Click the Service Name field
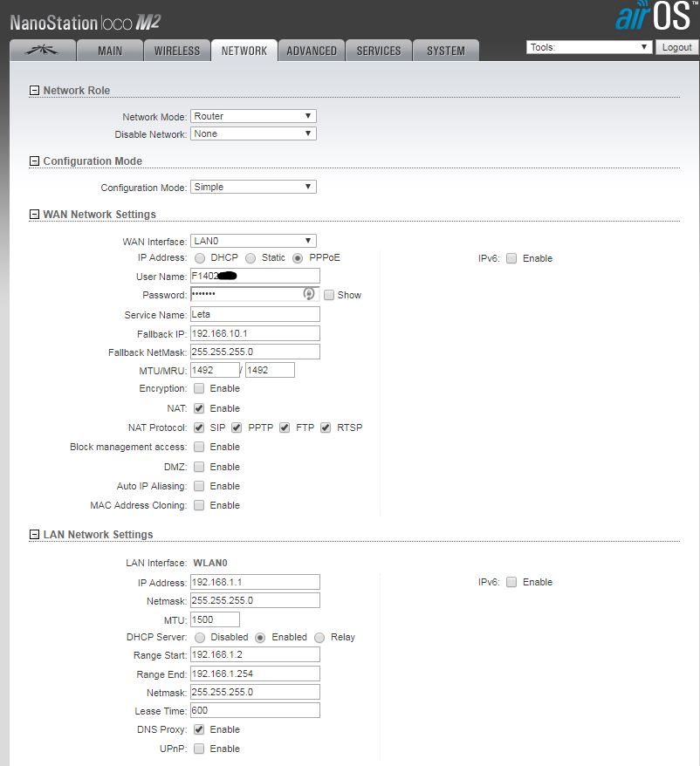 coord(255,315)
